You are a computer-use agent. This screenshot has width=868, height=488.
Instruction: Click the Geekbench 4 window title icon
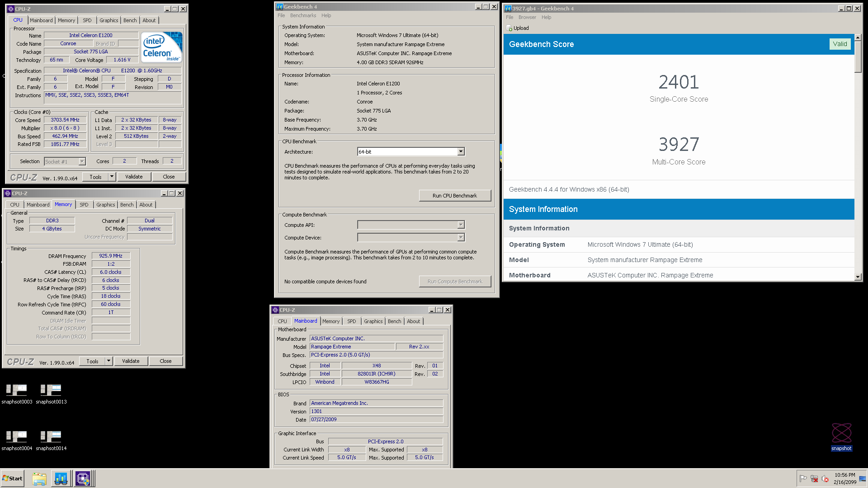(x=280, y=7)
